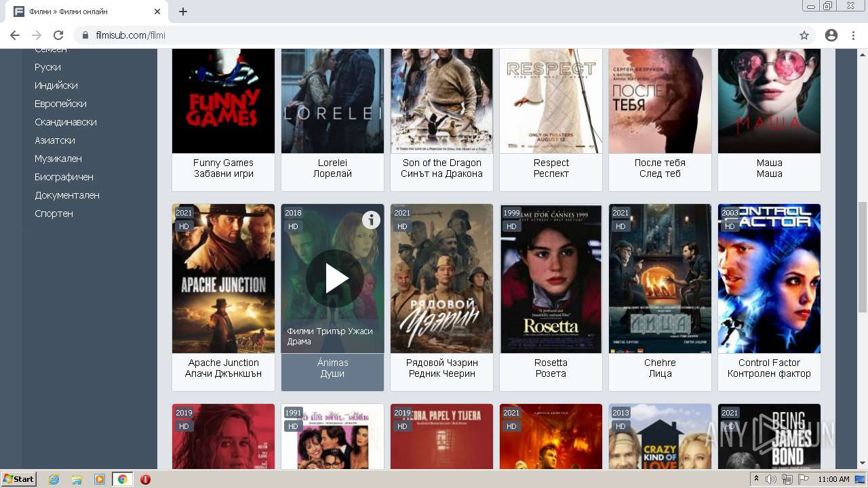Image resolution: width=868 pixels, height=488 pixels.
Task: Open the Son of the Dragon title
Action: click(x=441, y=168)
